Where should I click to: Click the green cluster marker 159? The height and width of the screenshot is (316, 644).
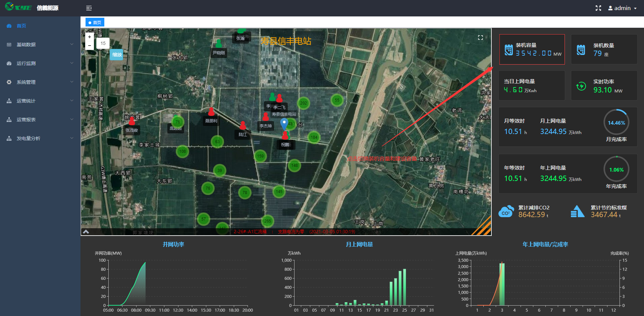pos(260,156)
